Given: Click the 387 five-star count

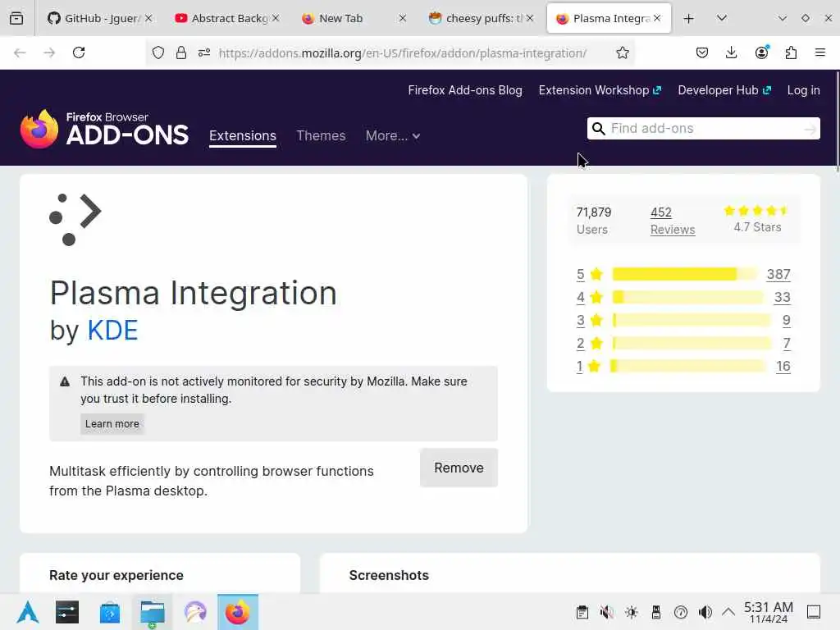Looking at the screenshot, I should pyautogui.click(x=778, y=274).
